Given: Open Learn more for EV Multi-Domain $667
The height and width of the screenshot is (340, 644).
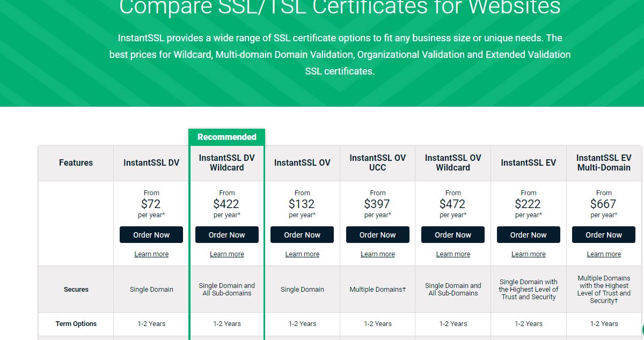Looking at the screenshot, I should [x=604, y=254].
